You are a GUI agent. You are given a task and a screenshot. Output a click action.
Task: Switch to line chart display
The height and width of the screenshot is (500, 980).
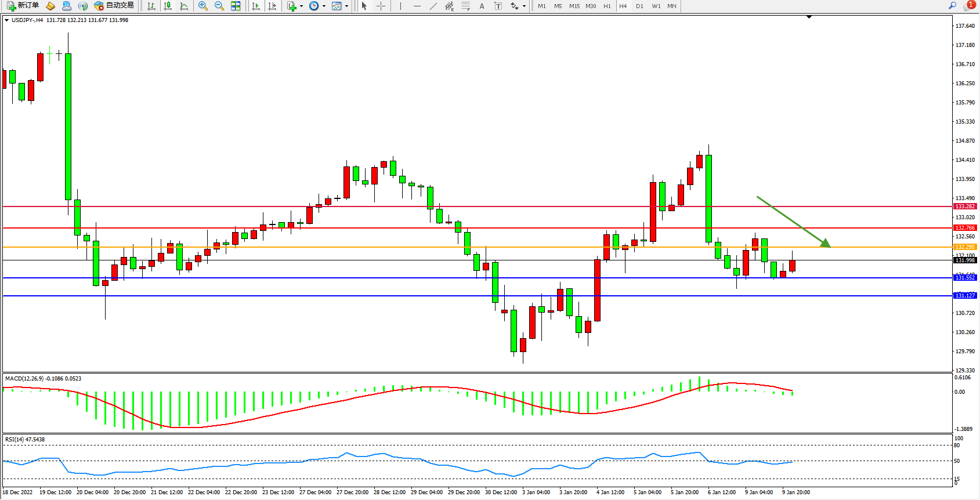[x=184, y=6]
